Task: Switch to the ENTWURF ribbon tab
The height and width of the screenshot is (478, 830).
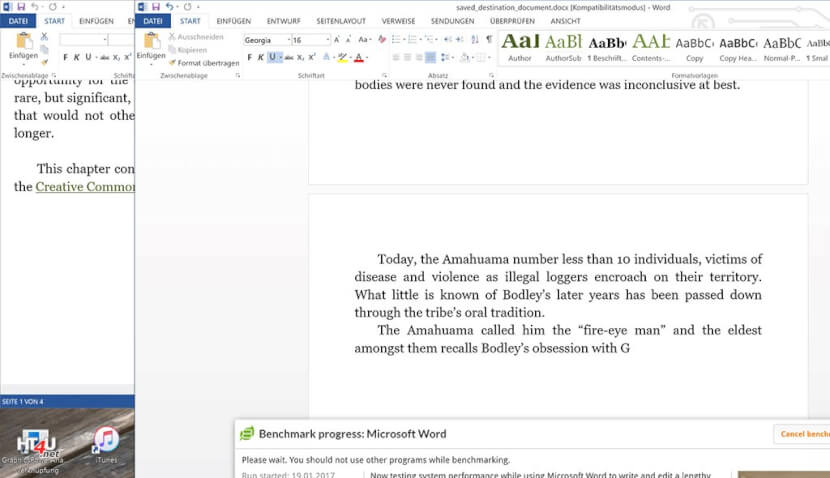Action: [283, 21]
